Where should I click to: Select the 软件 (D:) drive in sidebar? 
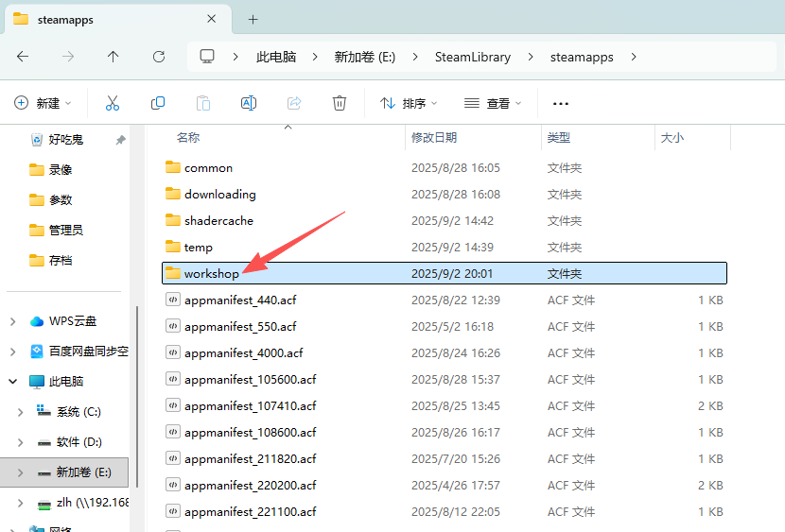(78, 442)
